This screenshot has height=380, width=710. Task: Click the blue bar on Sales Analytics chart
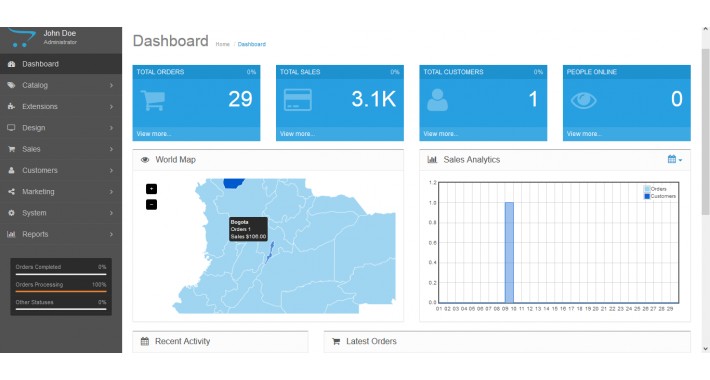point(509,252)
